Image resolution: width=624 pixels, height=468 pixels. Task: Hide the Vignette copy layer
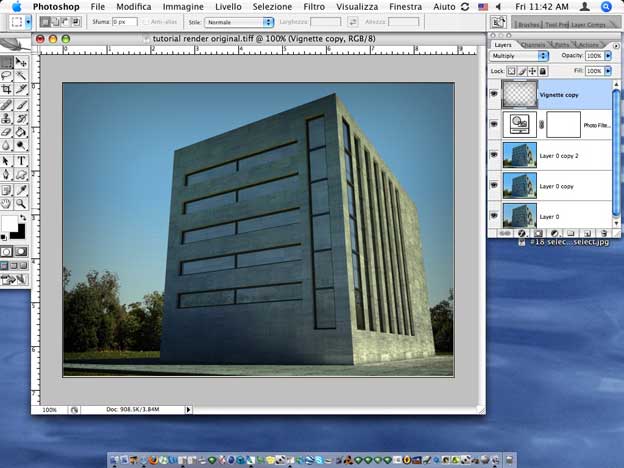[x=494, y=93]
